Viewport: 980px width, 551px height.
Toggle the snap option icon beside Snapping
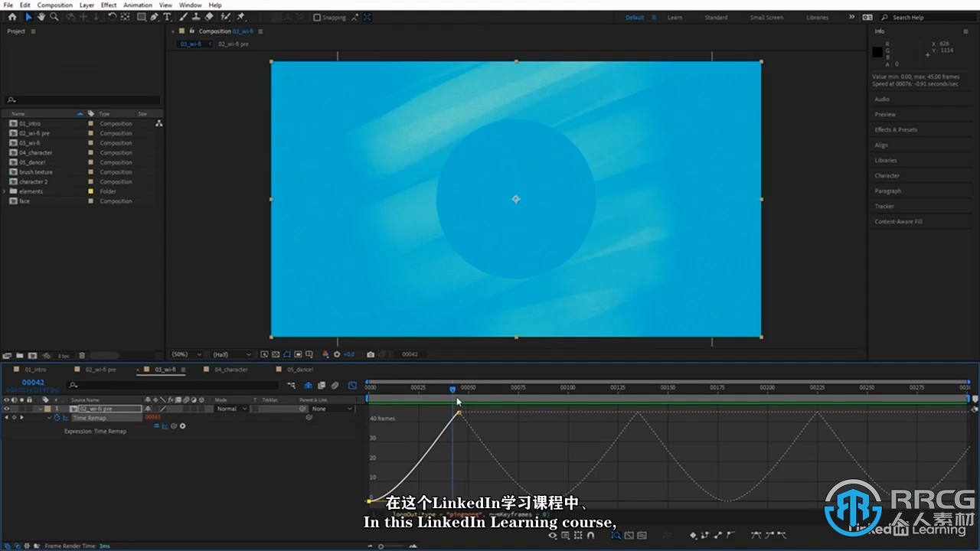[354, 18]
